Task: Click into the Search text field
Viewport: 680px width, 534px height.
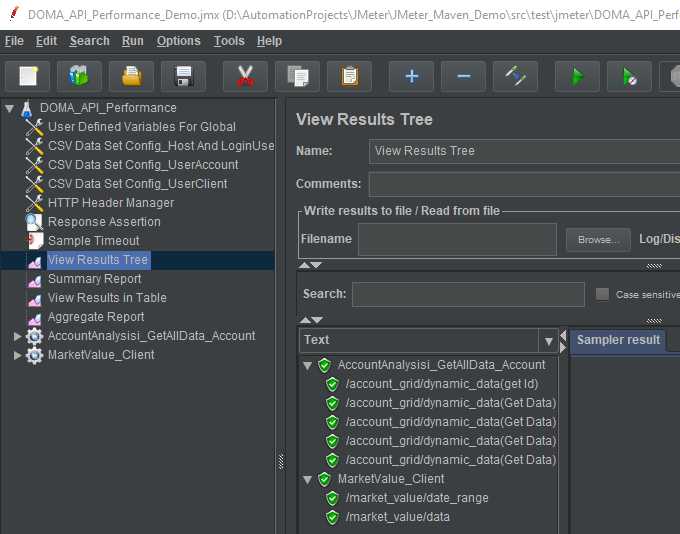Action: coord(468,294)
